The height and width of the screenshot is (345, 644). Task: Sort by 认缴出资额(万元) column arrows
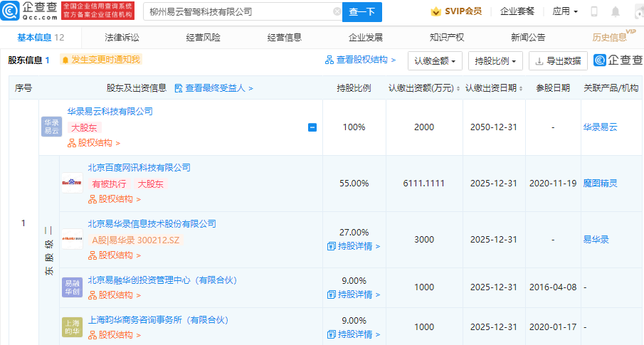click(x=458, y=88)
